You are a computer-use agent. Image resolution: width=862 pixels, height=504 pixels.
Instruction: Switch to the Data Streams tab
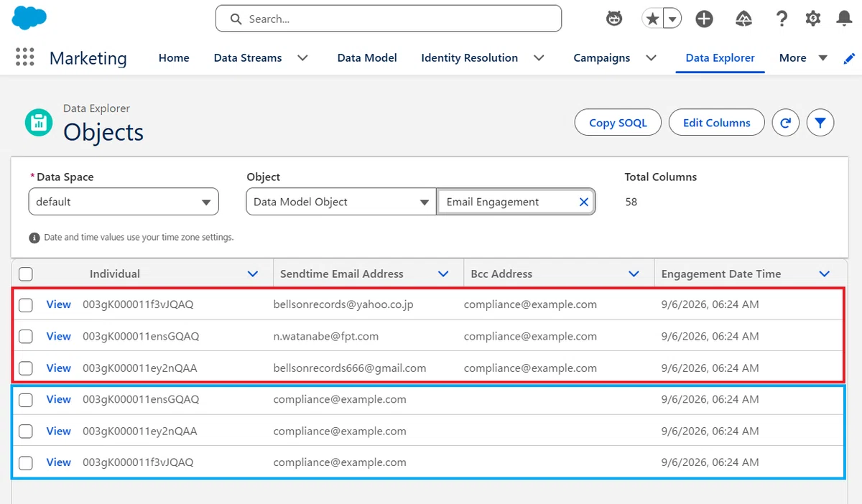[x=248, y=58]
